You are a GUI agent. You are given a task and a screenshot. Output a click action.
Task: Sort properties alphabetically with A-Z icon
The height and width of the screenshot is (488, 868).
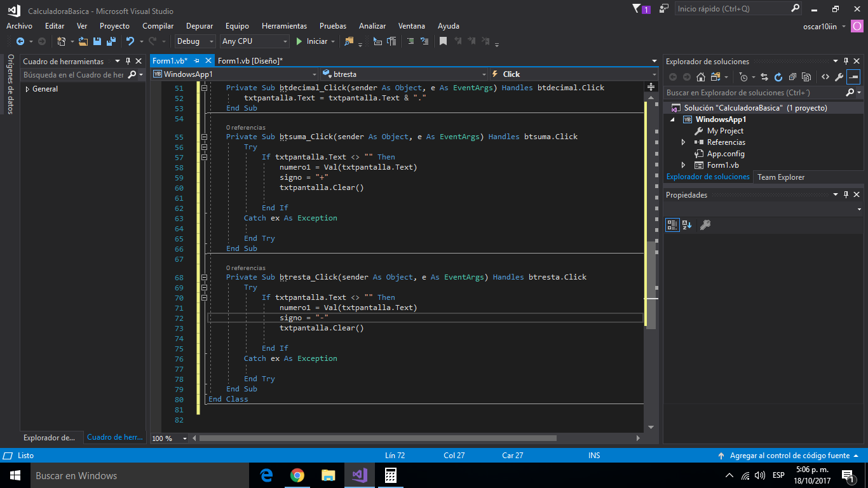click(686, 225)
